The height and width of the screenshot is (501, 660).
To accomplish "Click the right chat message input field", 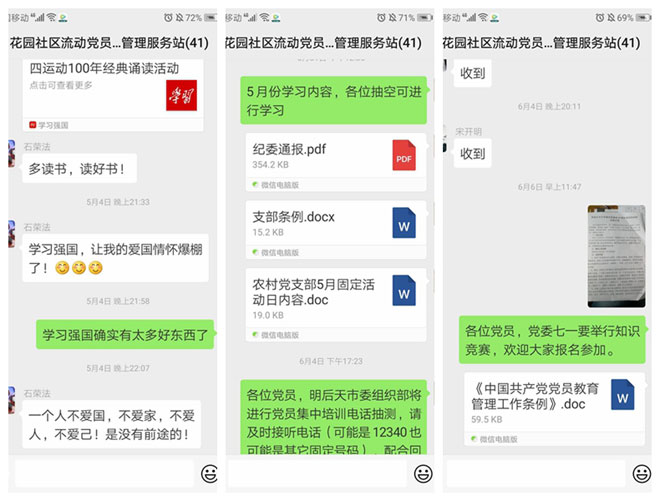I will pos(536,474).
